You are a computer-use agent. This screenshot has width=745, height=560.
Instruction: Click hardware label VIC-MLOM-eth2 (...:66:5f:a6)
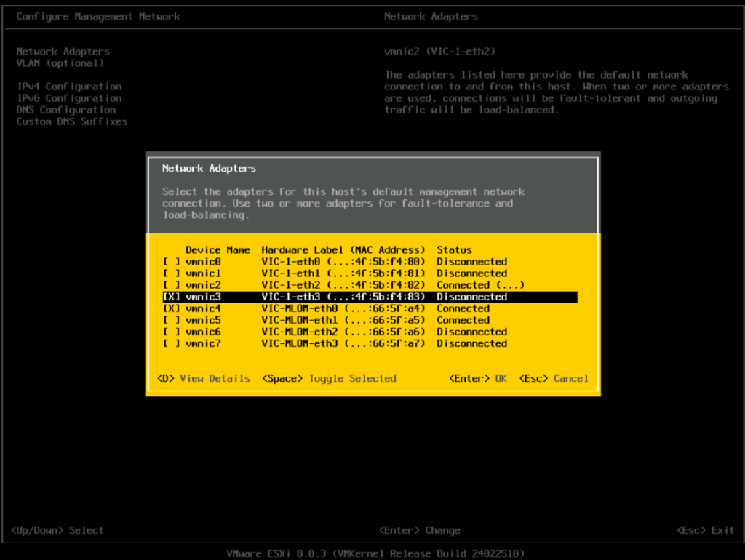pos(343,332)
